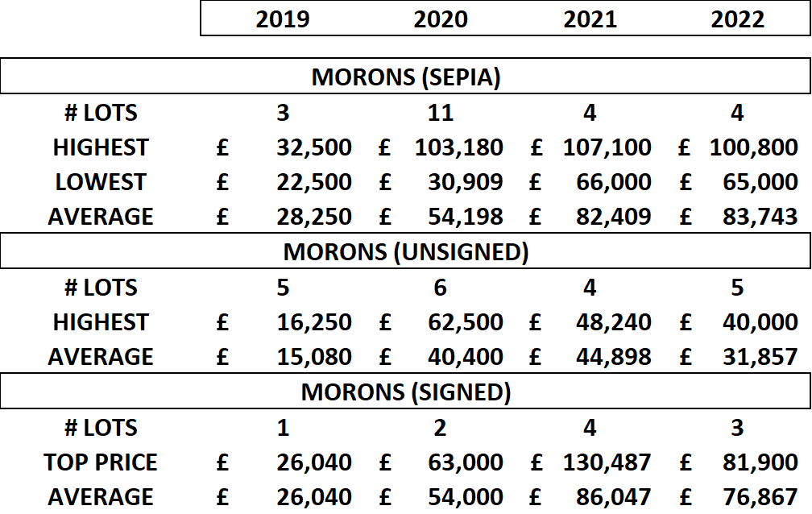Viewport: 812px width, 514px height.
Task: Select the 100,800 sepia highest cell
Action: [x=753, y=147]
